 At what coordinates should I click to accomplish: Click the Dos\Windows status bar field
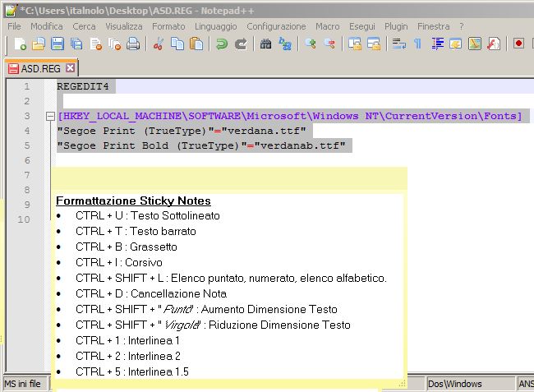[470, 384]
